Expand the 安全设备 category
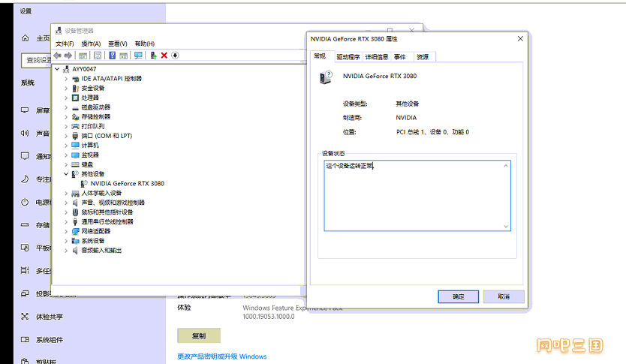This screenshot has width=626, height=364. pos(66,89)
